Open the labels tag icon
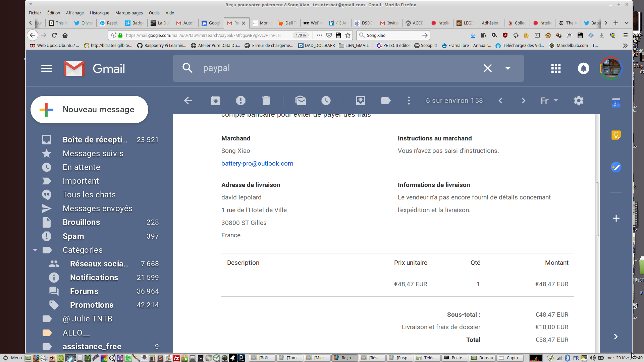 [x=386, y=101]
